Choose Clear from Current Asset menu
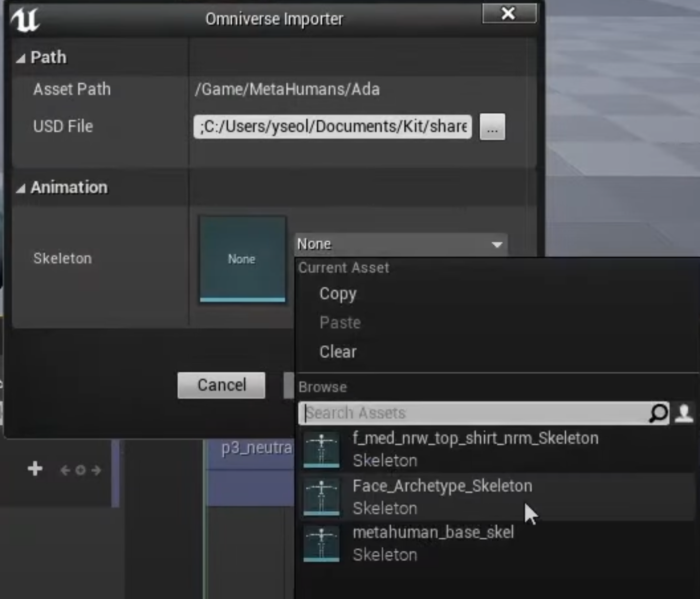This screenshot has width=700, height=599. pos(338,352)
